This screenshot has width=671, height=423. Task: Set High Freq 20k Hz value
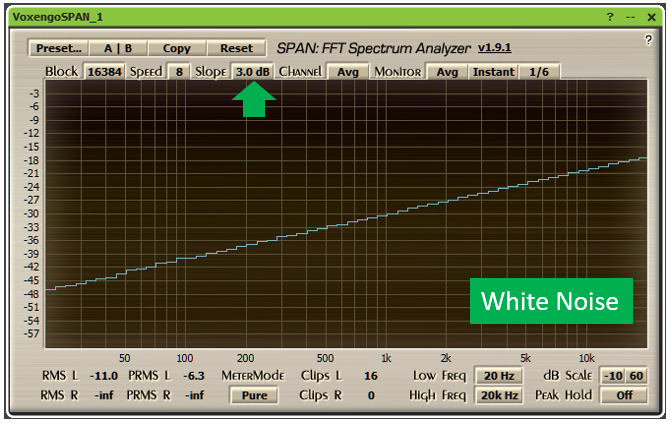(499, 395)
